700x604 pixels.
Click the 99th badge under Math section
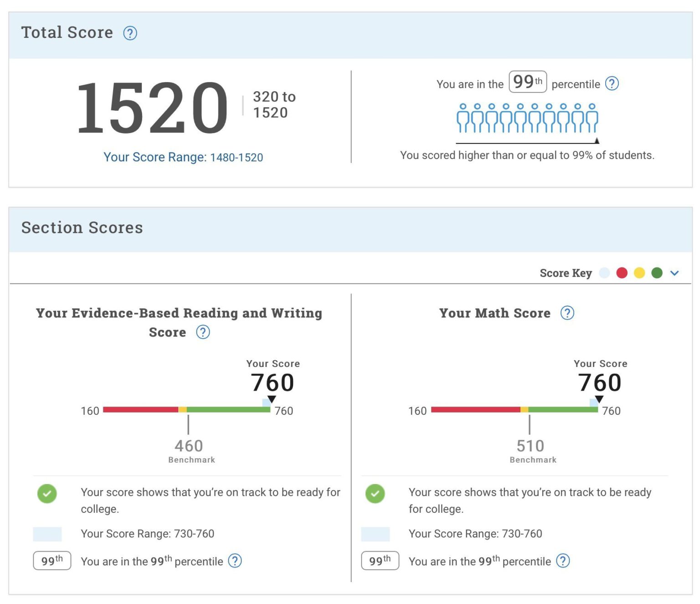click(x=380, y=561)
